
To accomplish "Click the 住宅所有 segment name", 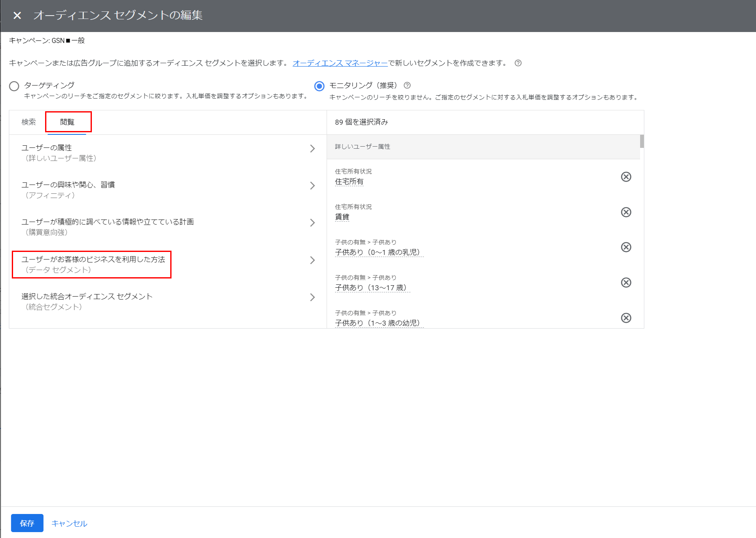I will [x=349, y=182].
